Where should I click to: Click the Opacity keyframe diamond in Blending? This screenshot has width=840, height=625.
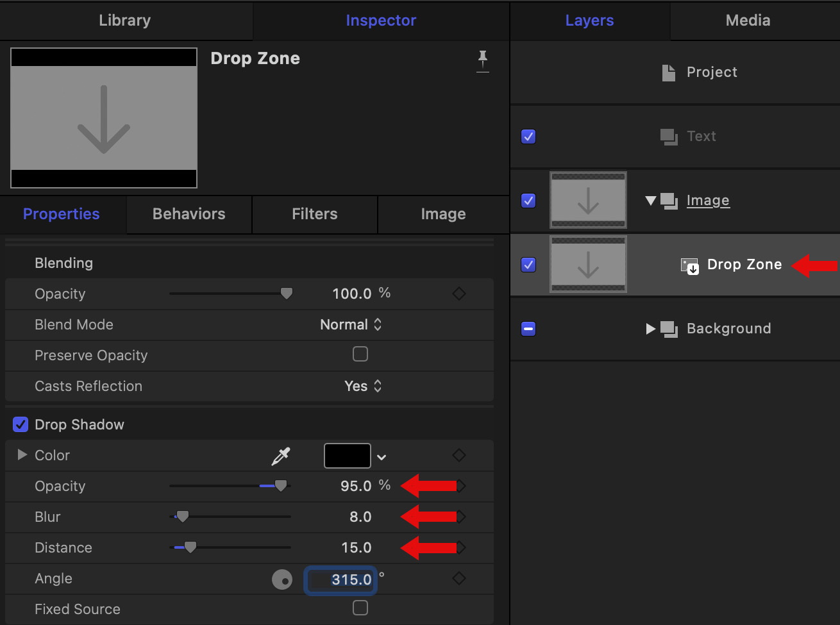(x=459, y=294)
